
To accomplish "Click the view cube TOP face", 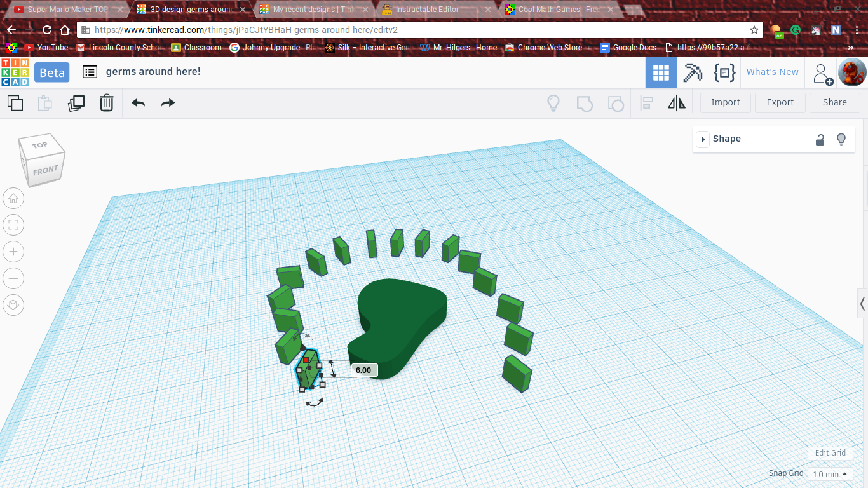I will pyautogui.click(x=40, y=145).
